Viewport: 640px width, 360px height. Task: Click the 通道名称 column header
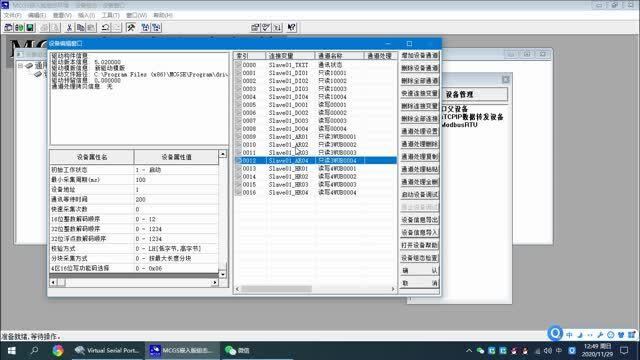[x=339, y=56]
